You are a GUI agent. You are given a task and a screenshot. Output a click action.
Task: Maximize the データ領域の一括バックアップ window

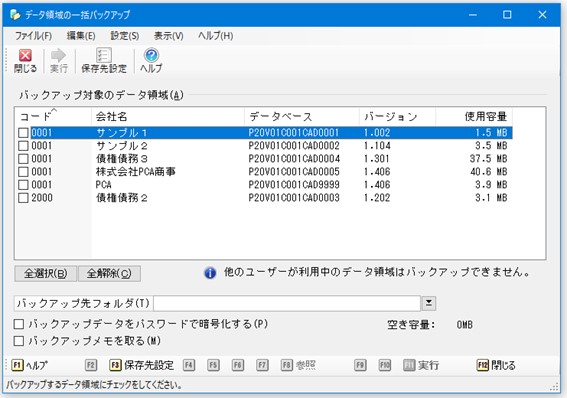pos(507,15)
